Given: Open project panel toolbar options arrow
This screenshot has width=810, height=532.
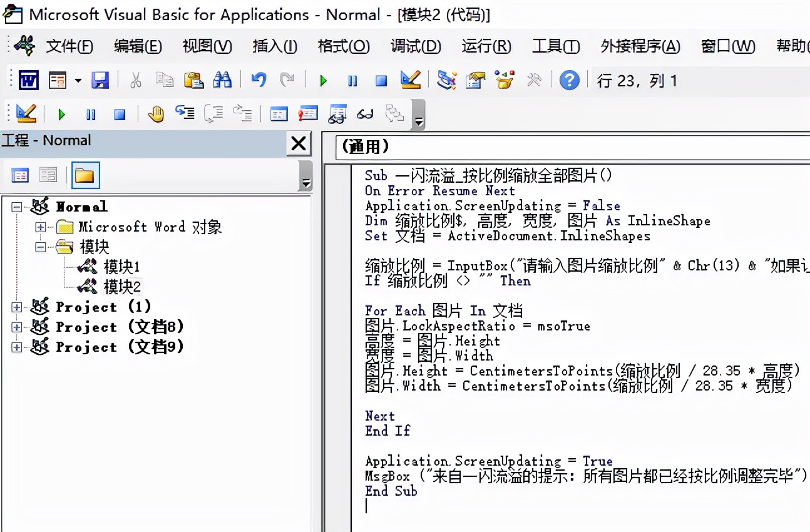Looking at the screenshot, I should pyautogui.click(x=306, y=176).
